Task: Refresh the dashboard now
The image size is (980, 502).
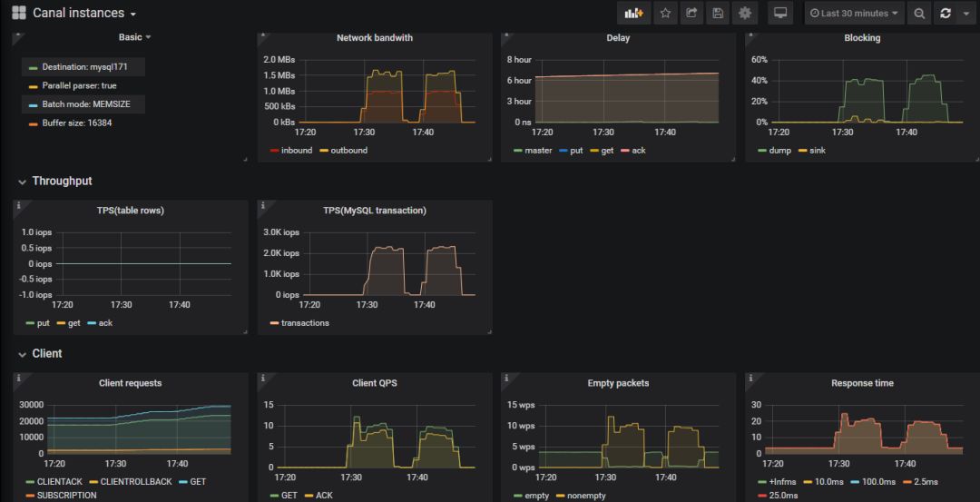Action: 946,13
